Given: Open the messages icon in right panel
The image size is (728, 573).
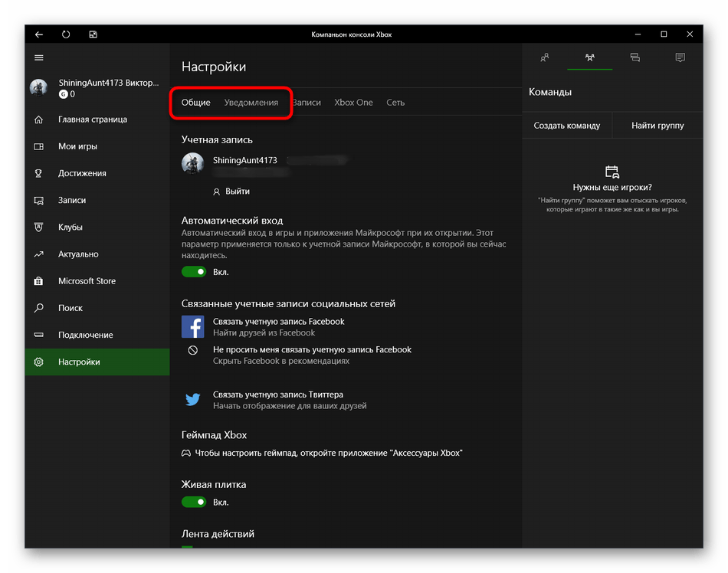Looking at the screenshot, I should 635,57.
